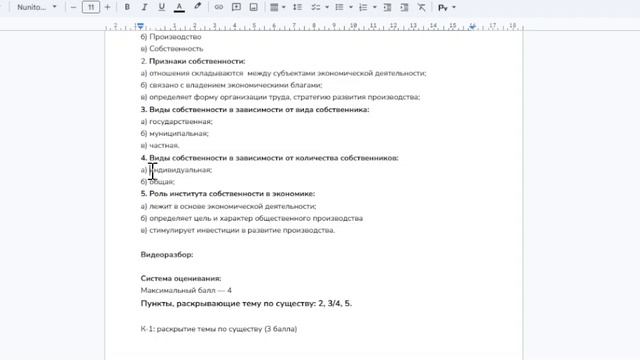Clear formatting with the crossed T icon

click(x=422, y=7)
